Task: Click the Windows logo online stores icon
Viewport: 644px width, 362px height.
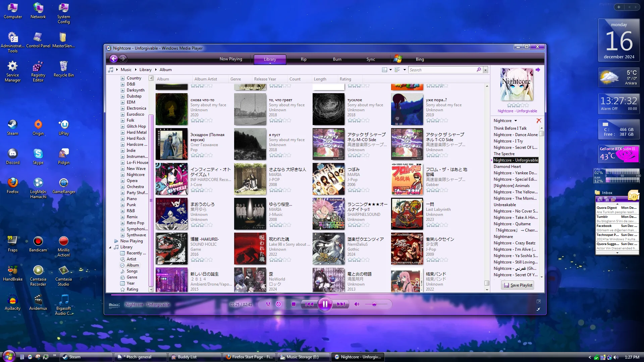Action: point(398,59)
